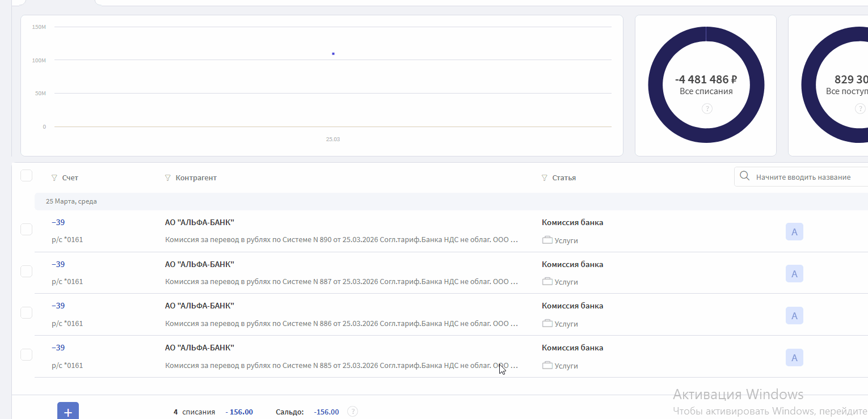Click 'Комиссия банка' in row N 890
The image size is (868, 419).
point(572,222)
